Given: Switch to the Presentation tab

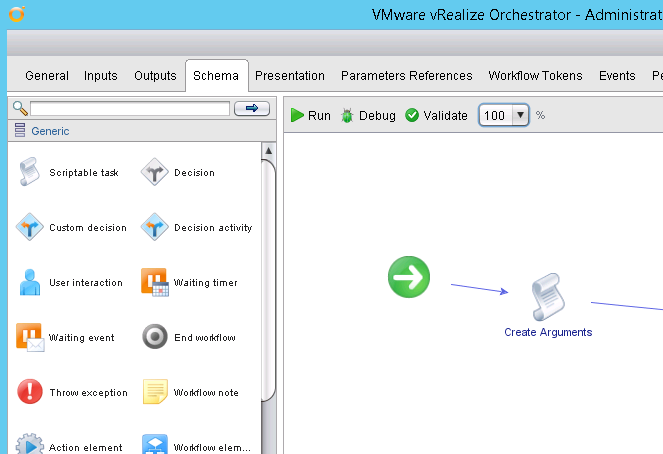Looking at the screenshot, I should [x=290, y=76].
